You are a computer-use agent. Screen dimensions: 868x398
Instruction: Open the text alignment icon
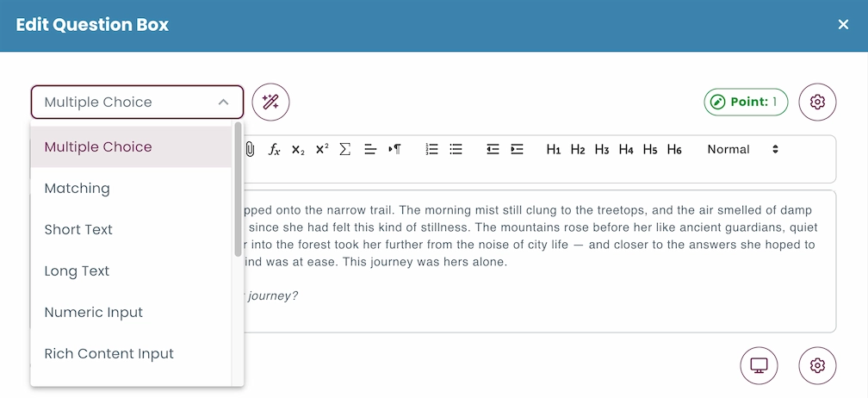(370, 149)
